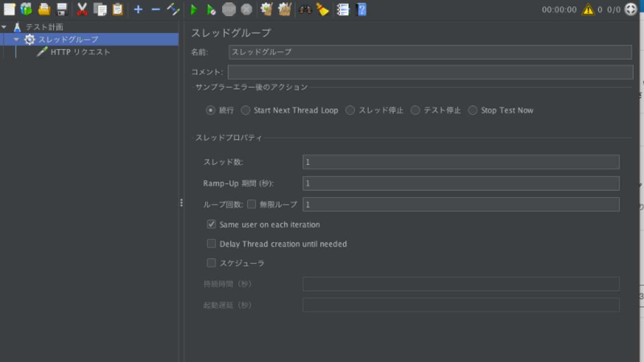Start the test with green play icon
Image resolution: width=644 pixels, height=362 pixels.
click(x=194, y=9)
